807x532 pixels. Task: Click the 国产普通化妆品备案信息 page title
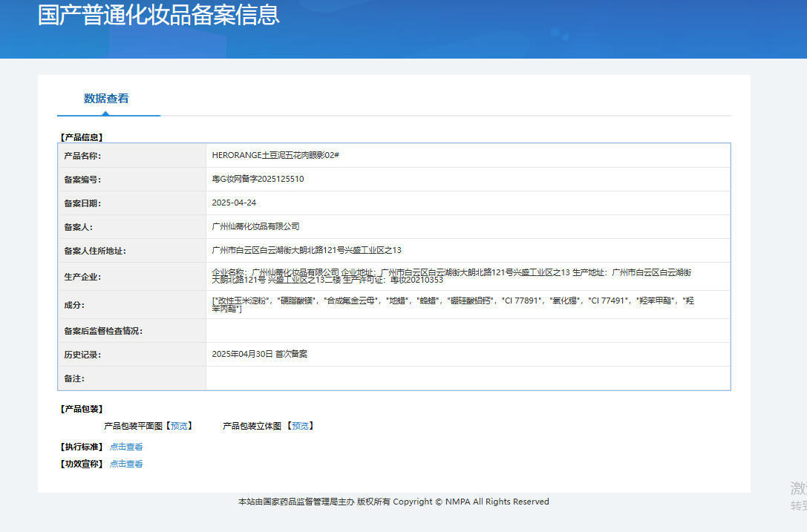[x=159, y=14]
